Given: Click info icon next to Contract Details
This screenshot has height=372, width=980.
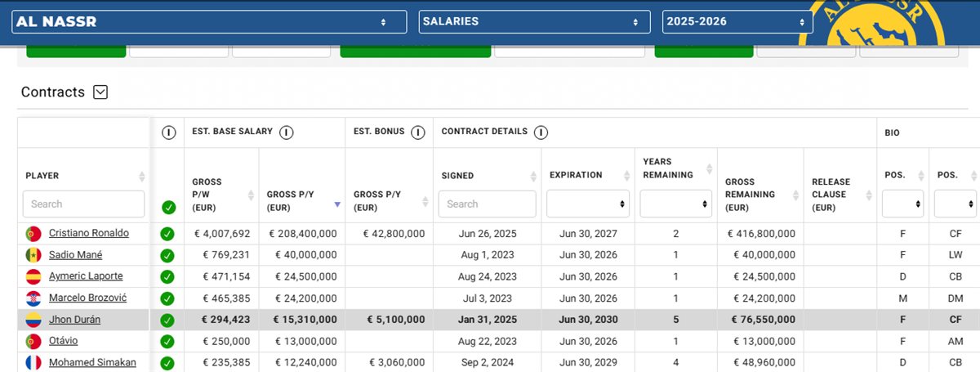Looking at the screenshot, I should [x=541, y=132].
